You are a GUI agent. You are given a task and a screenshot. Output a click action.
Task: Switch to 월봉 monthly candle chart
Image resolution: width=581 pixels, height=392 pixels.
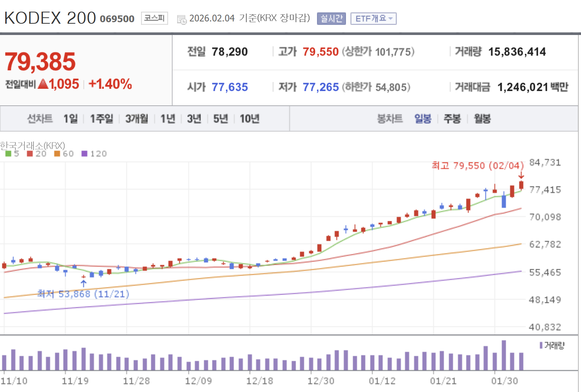pos(482,119)
